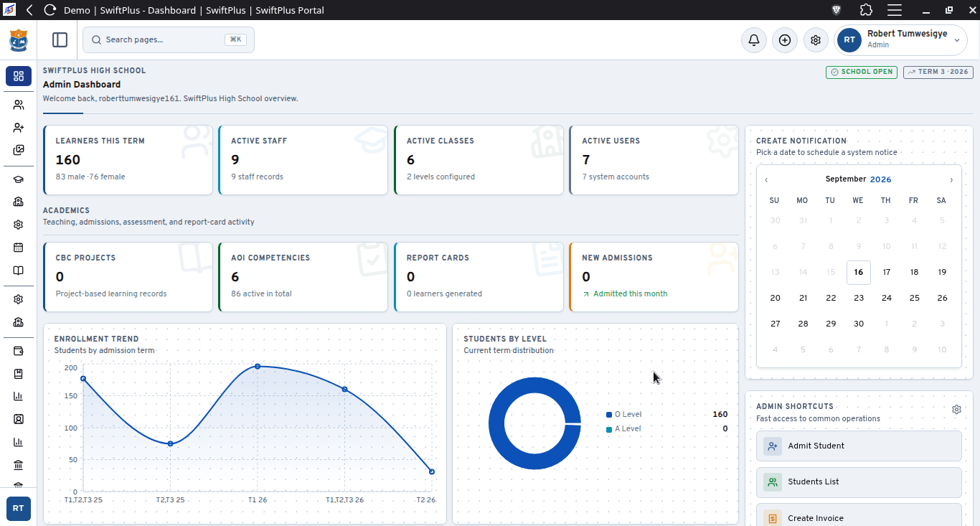Click the Create Invoice shortcut
The image size is (980, 526).
click(x=859, y=517)
